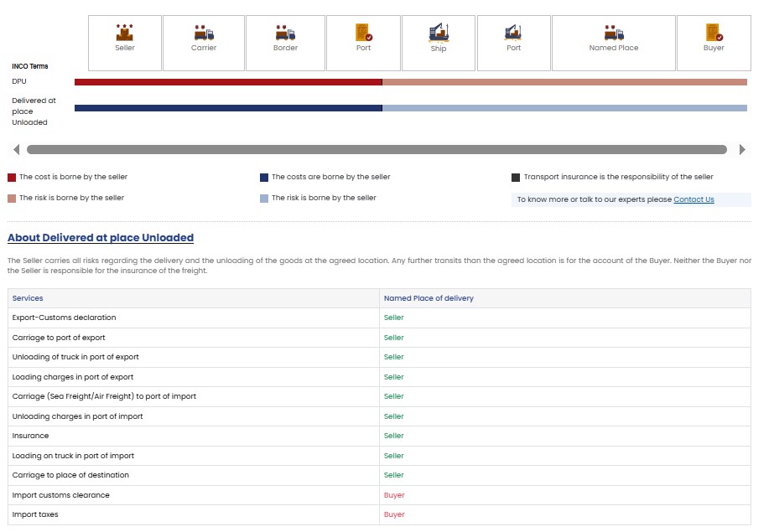774x532 pixels.
Task: Click left scroll arrow of timeline
Action: [16, 150]
